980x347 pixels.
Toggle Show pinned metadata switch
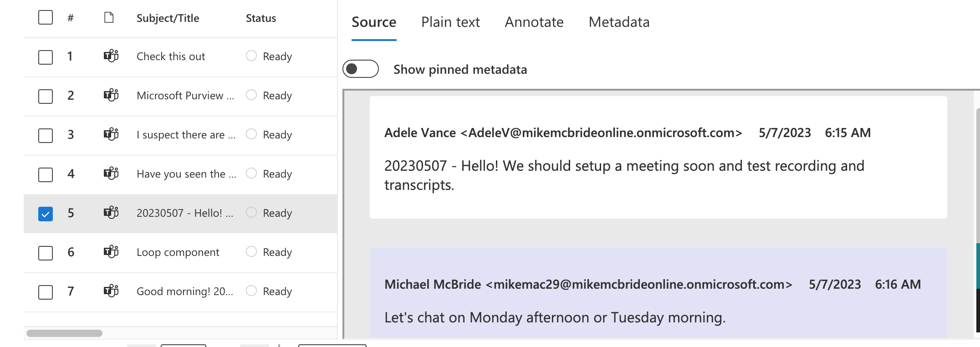360,69
